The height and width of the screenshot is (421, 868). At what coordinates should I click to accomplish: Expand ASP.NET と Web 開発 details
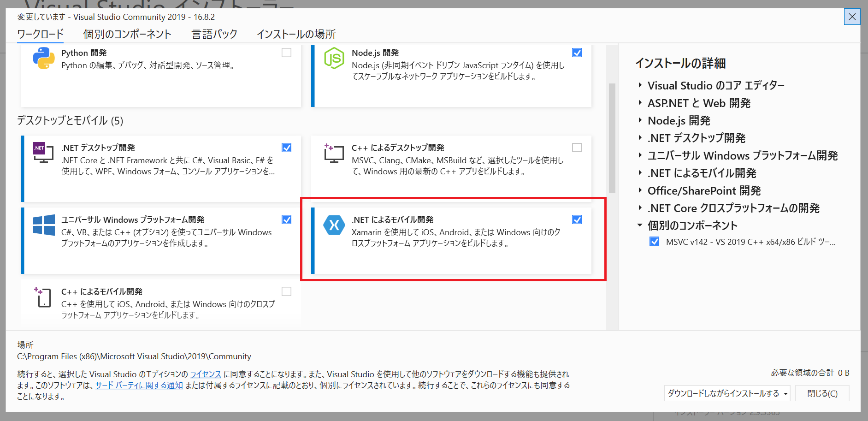click(640, 103)
